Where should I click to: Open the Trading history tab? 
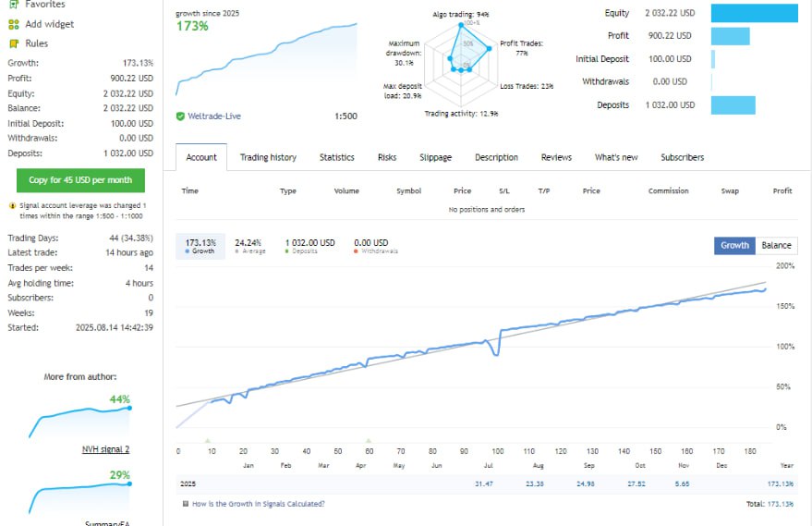(x=268, y=157)
